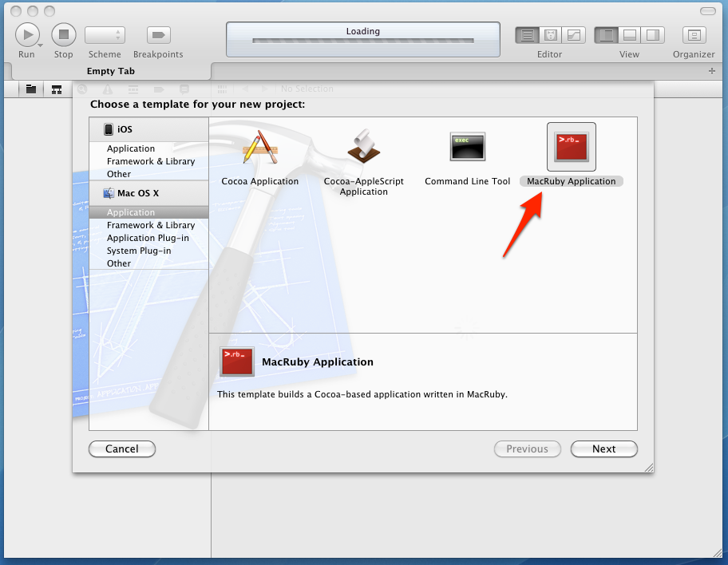Toggle the Breakpoints button
This screenshot has height=565, width=728.
[158, 35]
